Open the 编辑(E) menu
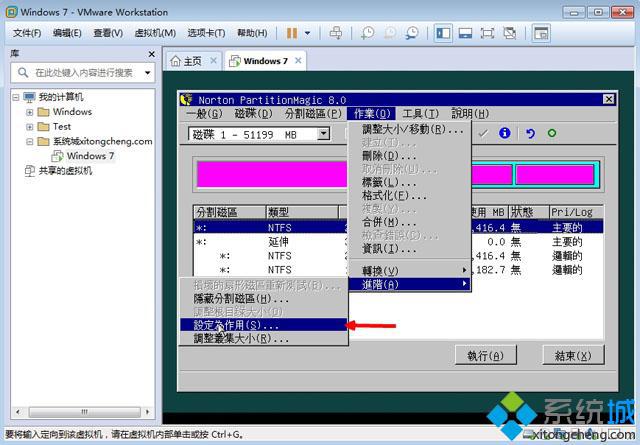The image size is (640, 445). 67,33
